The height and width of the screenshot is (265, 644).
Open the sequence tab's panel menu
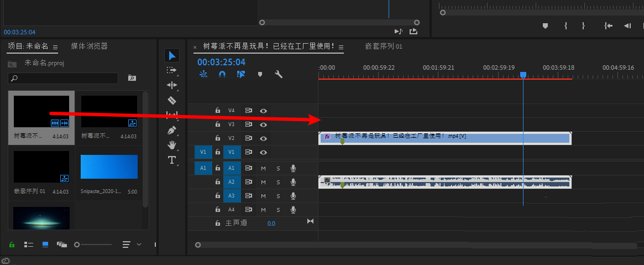[341, 47]
